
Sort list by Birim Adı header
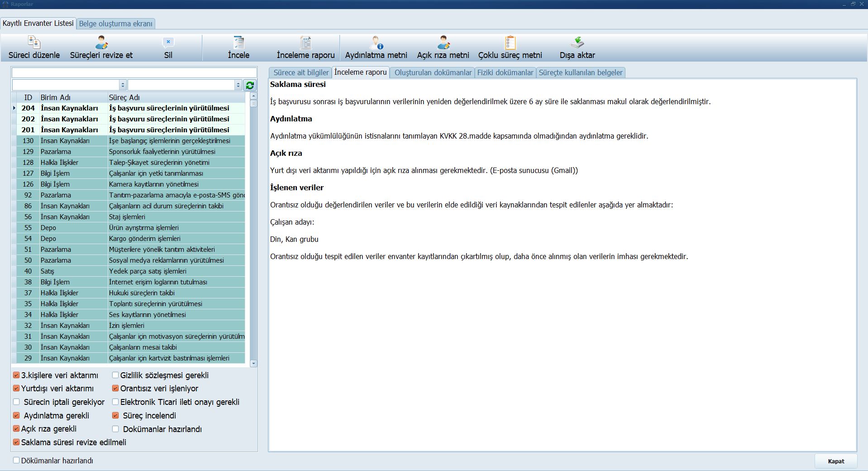point(73,97)
